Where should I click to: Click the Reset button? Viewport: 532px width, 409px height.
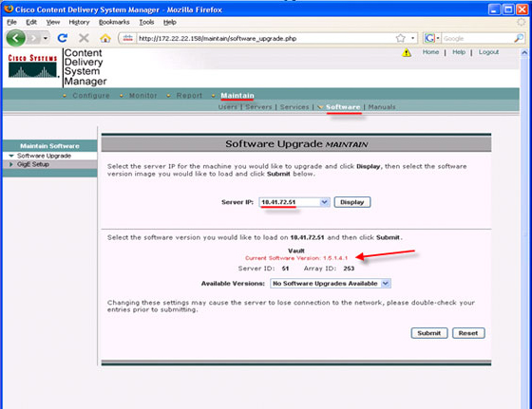click(x=468, y=333)
